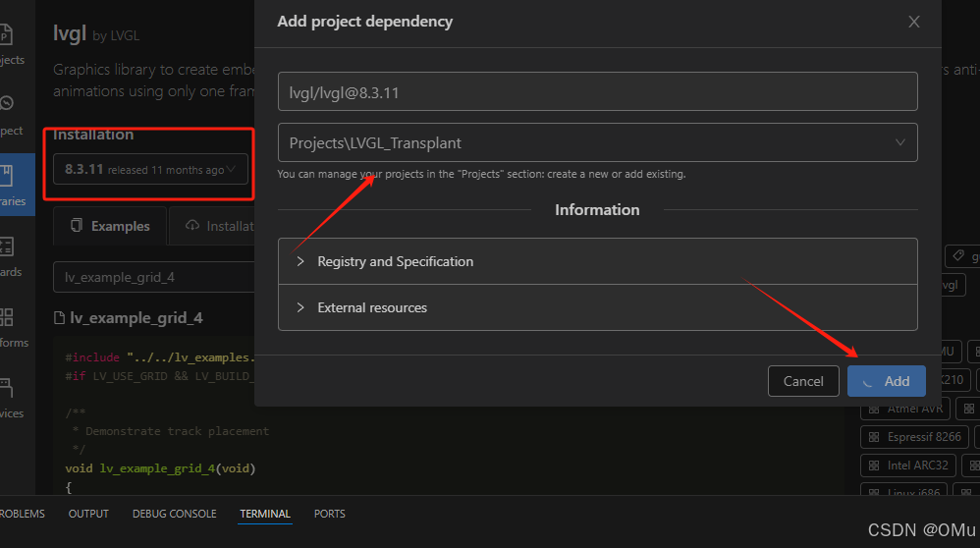Open the Projects\LVGL_Transplant project dropdown

click(597, 142)
